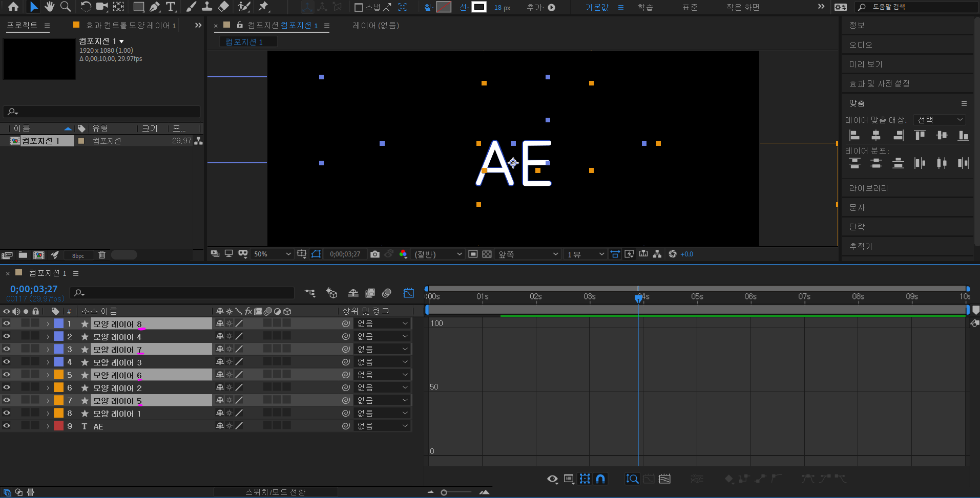This screenshot has width=980, height=498.
Task: Select the Rotation tool
Action: pos(86,7)
